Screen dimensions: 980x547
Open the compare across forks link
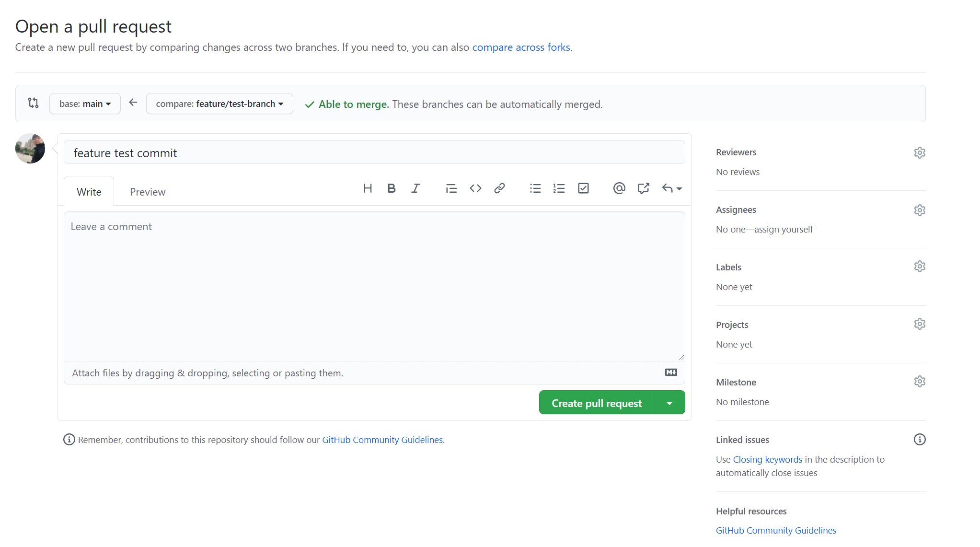[x=521, y=47]
